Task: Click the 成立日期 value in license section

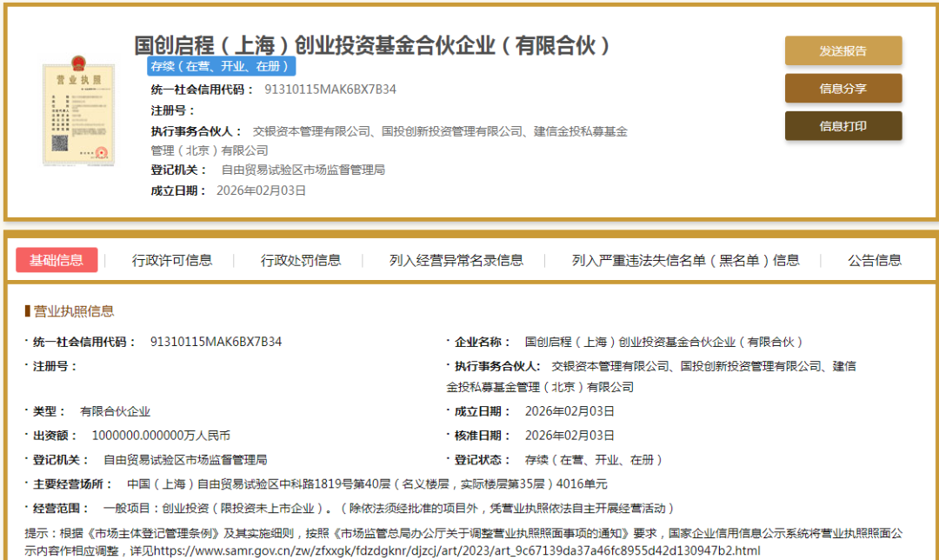Action: click(x=569, y=411)
